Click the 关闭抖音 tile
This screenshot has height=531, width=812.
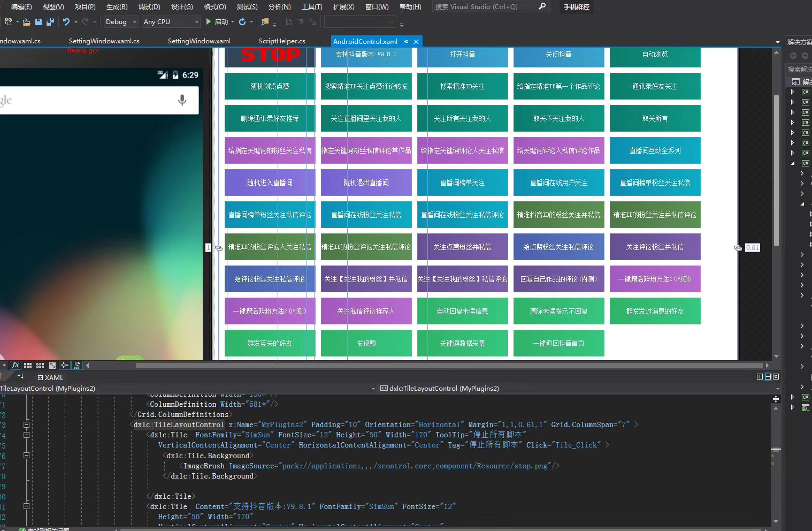pyautogui.click(x=558, y=56)
